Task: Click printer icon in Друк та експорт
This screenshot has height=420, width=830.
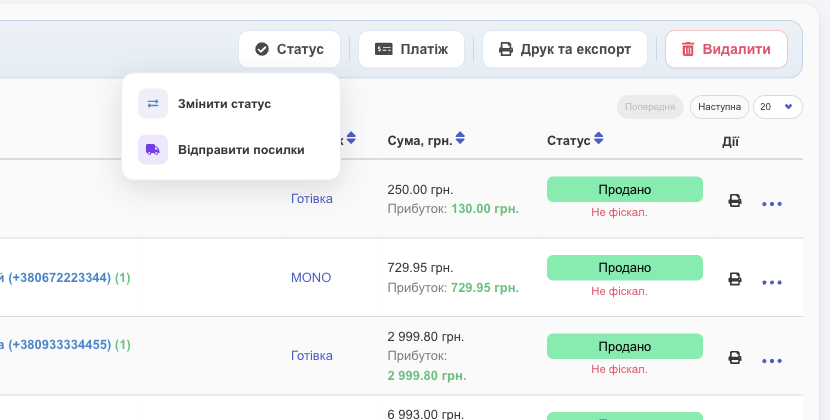Action: point(506,49)
